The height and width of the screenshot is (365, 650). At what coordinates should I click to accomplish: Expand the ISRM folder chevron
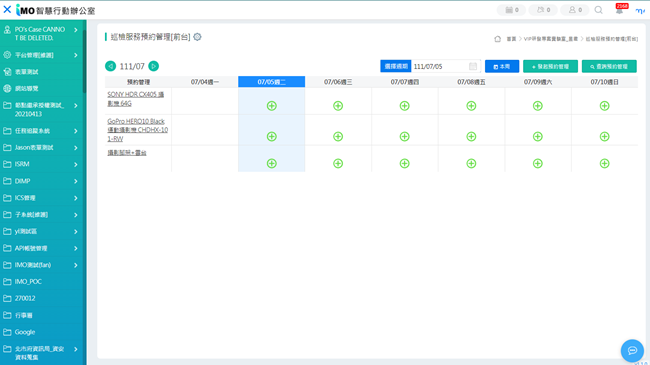tap(76, 164)
